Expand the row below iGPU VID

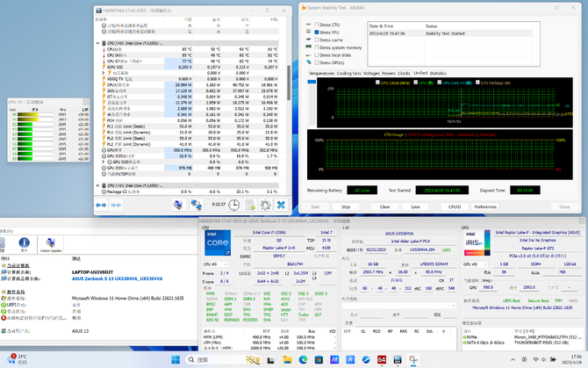tap(104, 73)
